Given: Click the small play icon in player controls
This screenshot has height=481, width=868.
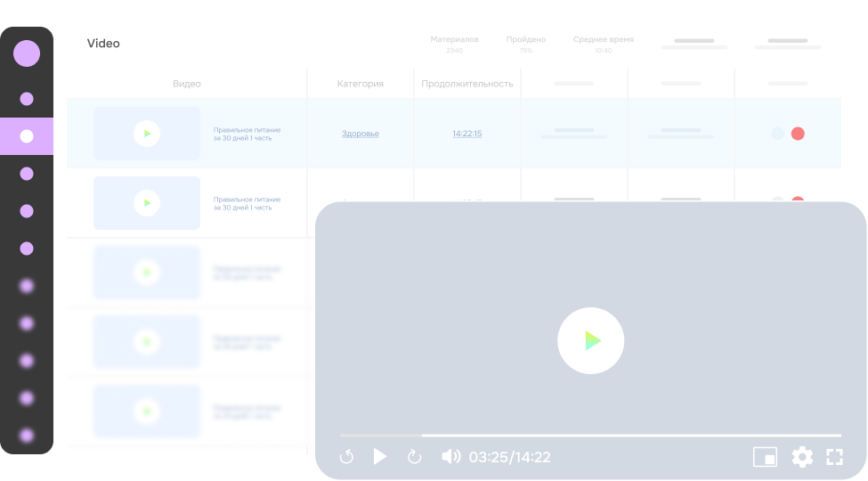Looking at the screenshot, I should (x=380, y=457).
